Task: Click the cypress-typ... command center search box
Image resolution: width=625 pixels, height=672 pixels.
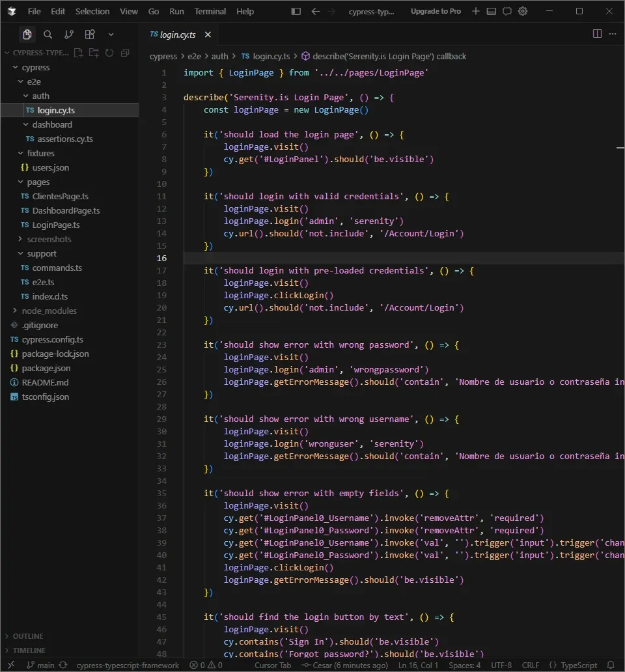Action: coord(371,11)
